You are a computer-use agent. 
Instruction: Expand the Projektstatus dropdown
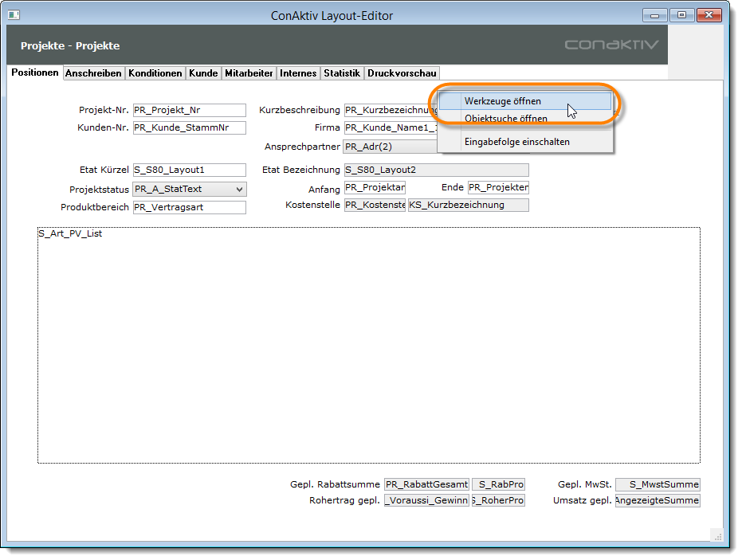click(x=239, y=190)
